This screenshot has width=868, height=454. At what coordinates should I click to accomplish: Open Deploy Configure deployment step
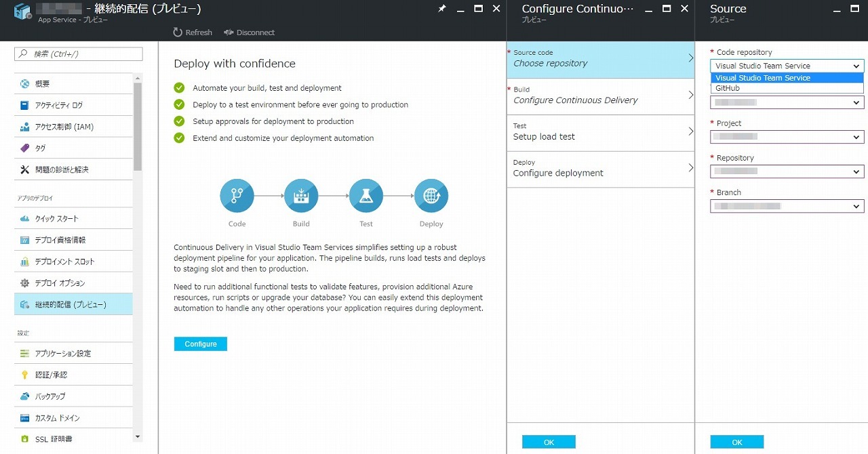[600, 169]
